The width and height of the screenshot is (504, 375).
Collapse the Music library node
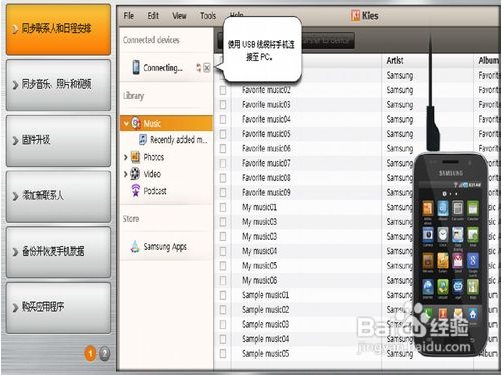point(126,123)
